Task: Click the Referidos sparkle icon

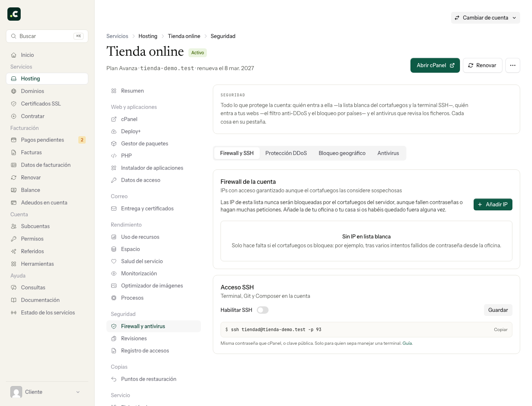Action: pyautogui.click(x=14, y=251)
